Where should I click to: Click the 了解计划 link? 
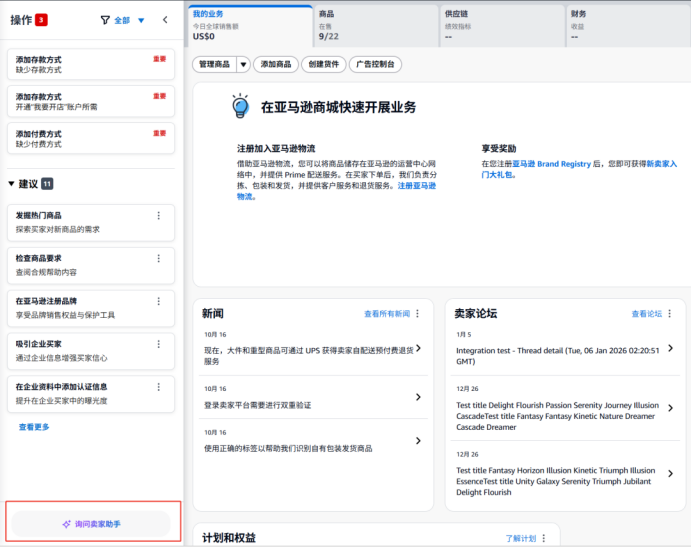(521, 538)
